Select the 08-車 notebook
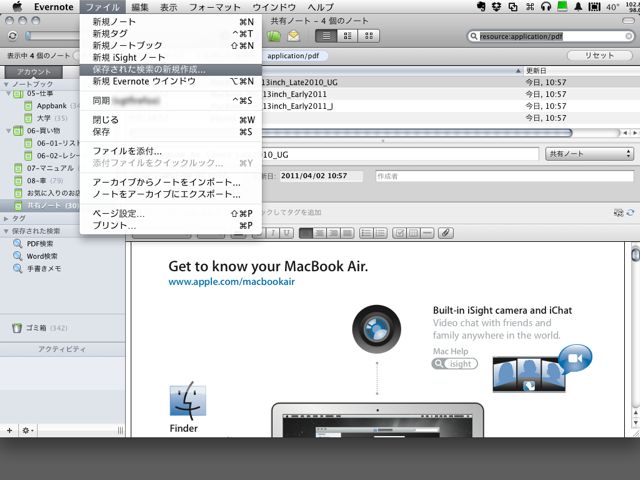This screenshot has width=640, height=480. tap(37, 180)
